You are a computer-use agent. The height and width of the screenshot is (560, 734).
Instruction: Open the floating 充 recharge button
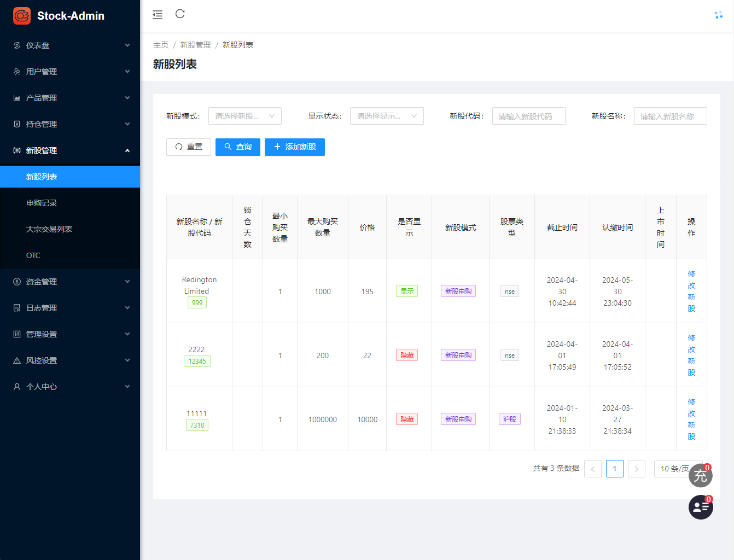point(701,475)
